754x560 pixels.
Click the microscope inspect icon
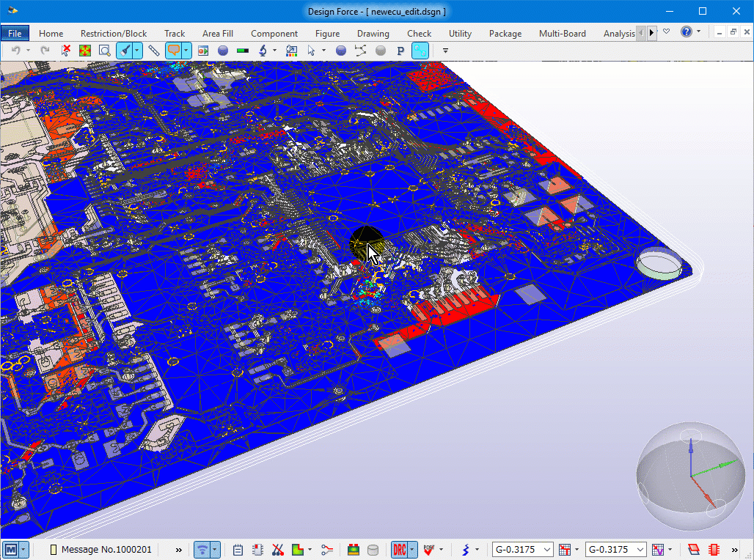click(263, 51)
